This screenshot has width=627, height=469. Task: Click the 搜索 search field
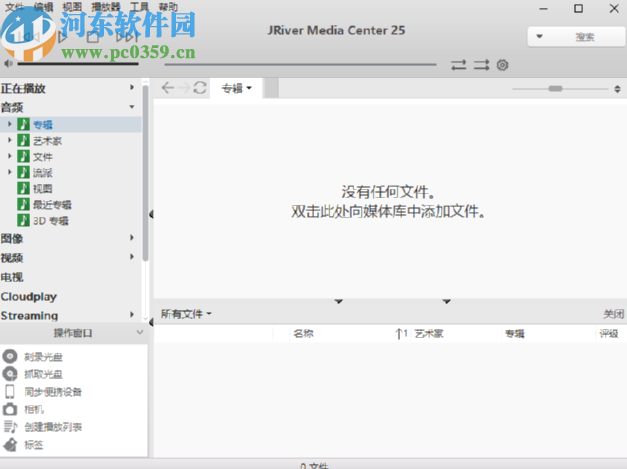point(585,37)
